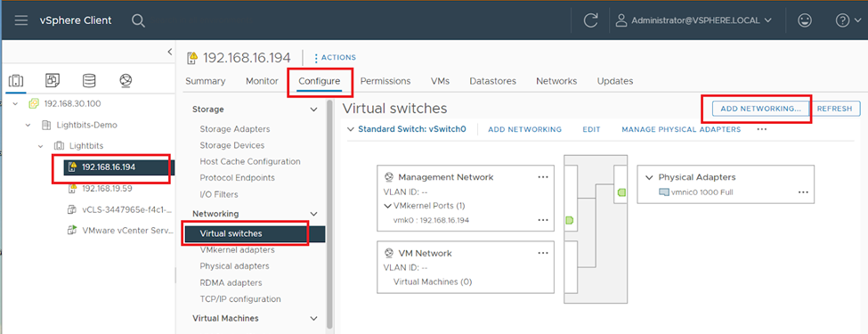
Task: Collapse the Physical Adapters panel
Action: pyautogui.click(x=649, y=178)
